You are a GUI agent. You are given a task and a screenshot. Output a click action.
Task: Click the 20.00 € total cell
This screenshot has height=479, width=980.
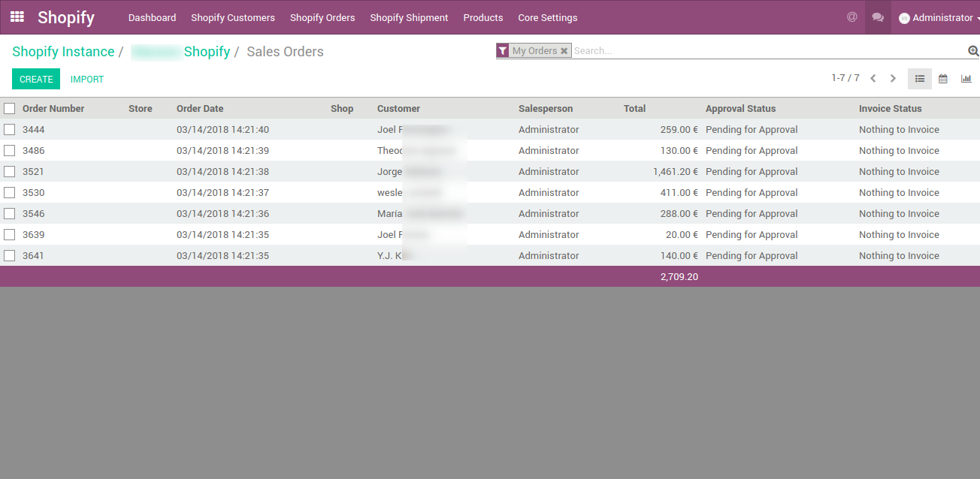(x=682, y=235)
